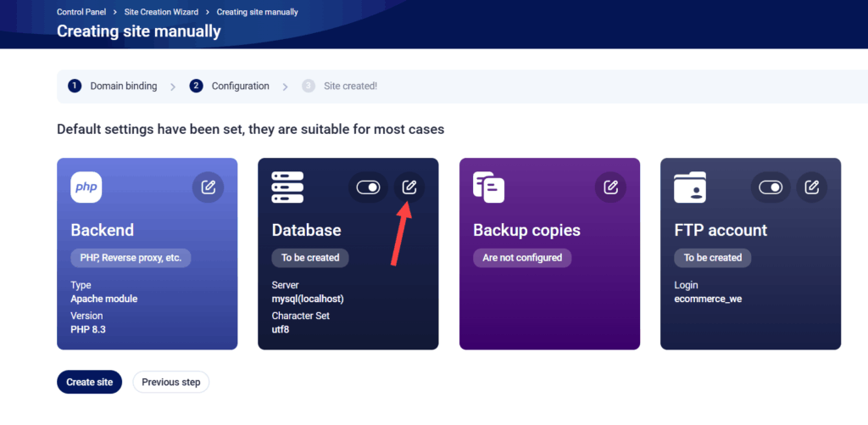Click the Create site button
Image resolution: width=868 pixels, height=425 pixels.
pyautogui.click(x=89, y=382)
